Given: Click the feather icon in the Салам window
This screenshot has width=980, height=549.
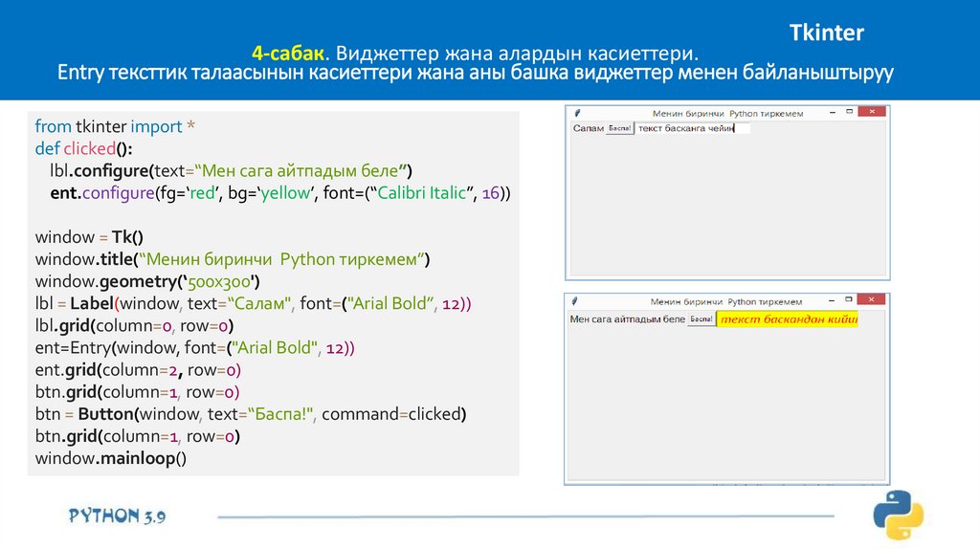Looking at the screenshot, I should click(576, 113).
